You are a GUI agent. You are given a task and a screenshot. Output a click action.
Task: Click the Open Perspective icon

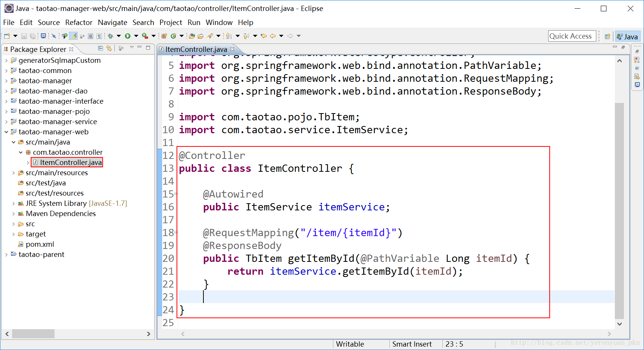[x=607, y=36]
